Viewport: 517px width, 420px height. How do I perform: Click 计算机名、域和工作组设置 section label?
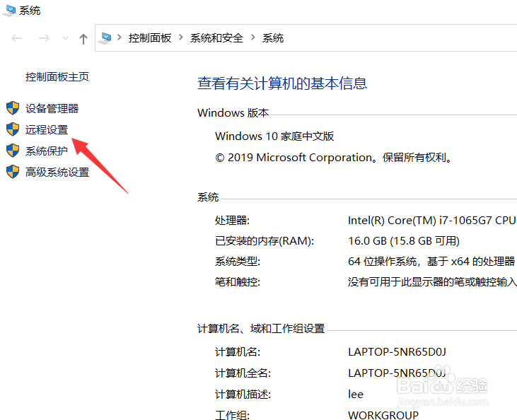tap(261, 329)
